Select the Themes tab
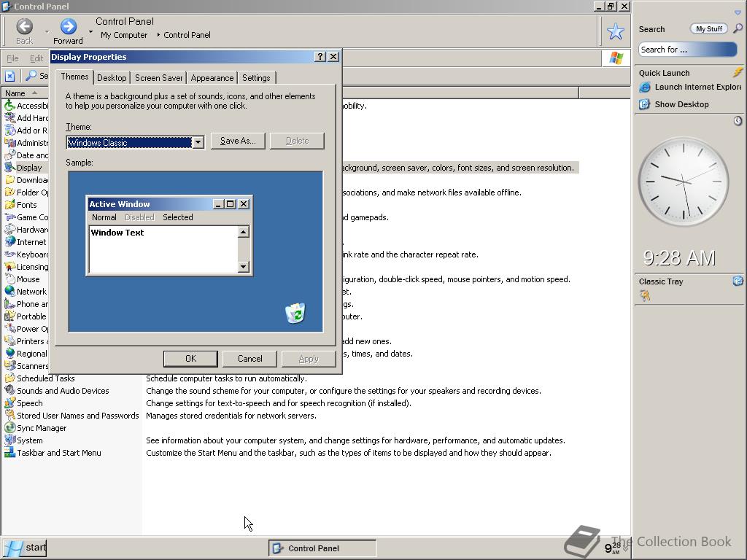 point(74,77)
